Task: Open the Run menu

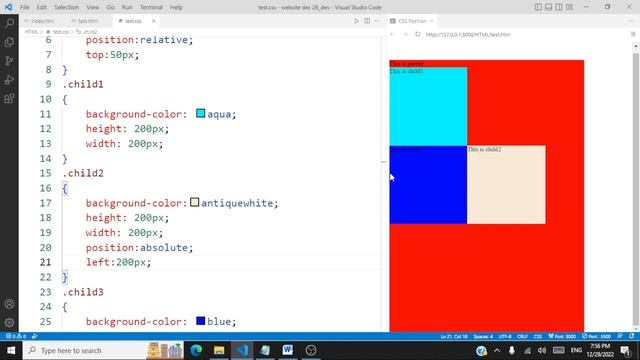Action: click(127, 7)
